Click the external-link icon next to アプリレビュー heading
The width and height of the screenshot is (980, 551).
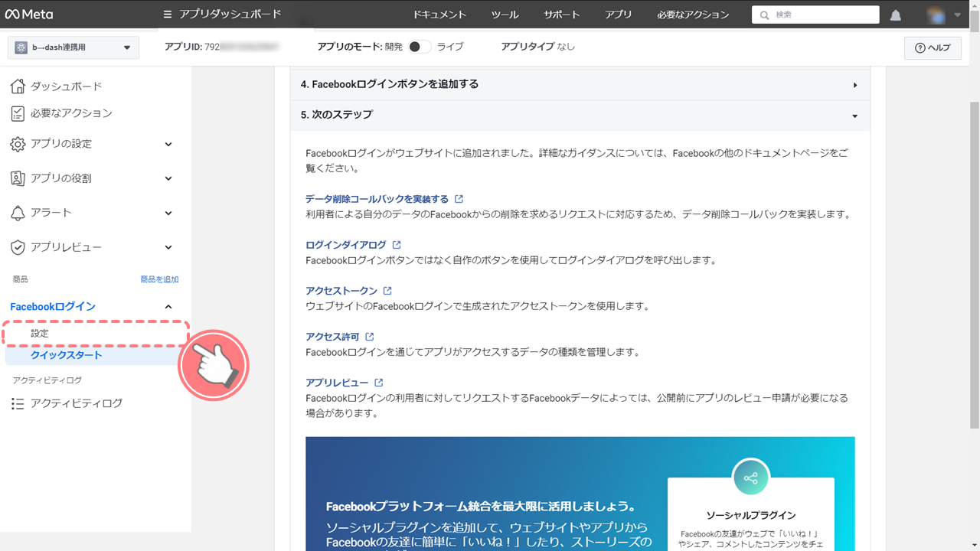click(x=378, y=383)
